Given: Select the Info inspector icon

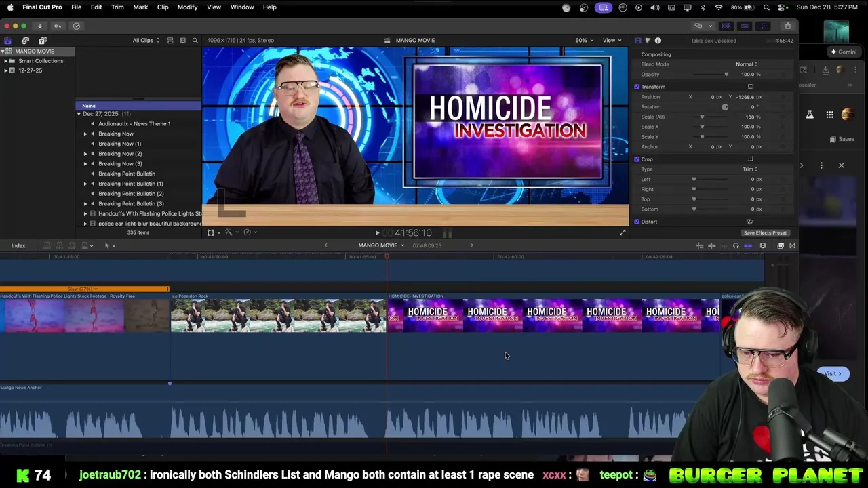Looking at the screenshot, I should point(658,41).
